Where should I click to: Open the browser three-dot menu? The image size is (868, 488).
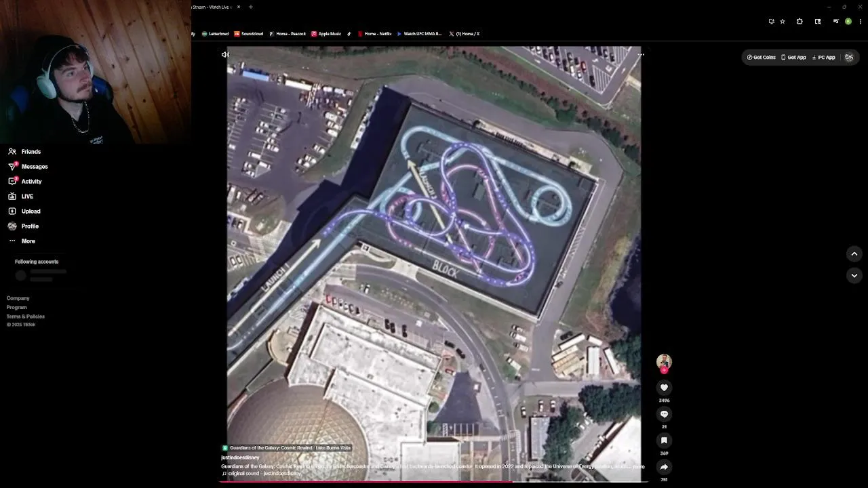pyautogui.click(x=859, y=21)
